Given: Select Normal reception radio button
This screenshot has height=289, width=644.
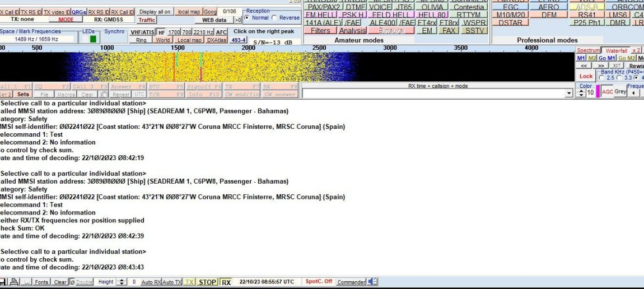Looking at the screenshot, I should pyautogui.click(x=246, y=18).
